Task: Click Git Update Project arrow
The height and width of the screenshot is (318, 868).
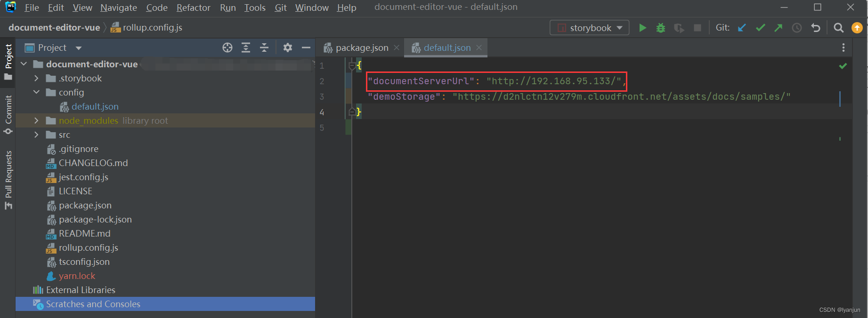Action: click(x=742, y=28)
